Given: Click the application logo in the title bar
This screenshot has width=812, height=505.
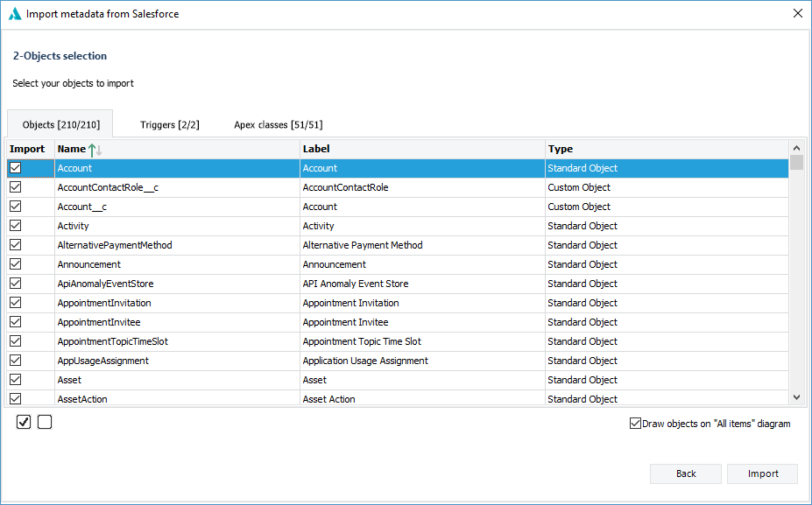Looking at the screenshot, I should point(14,13).
